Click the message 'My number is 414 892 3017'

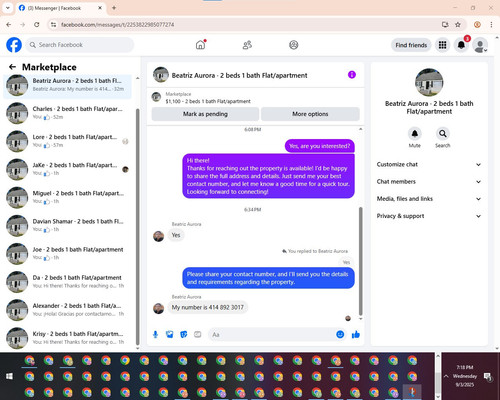pos(208,307)
